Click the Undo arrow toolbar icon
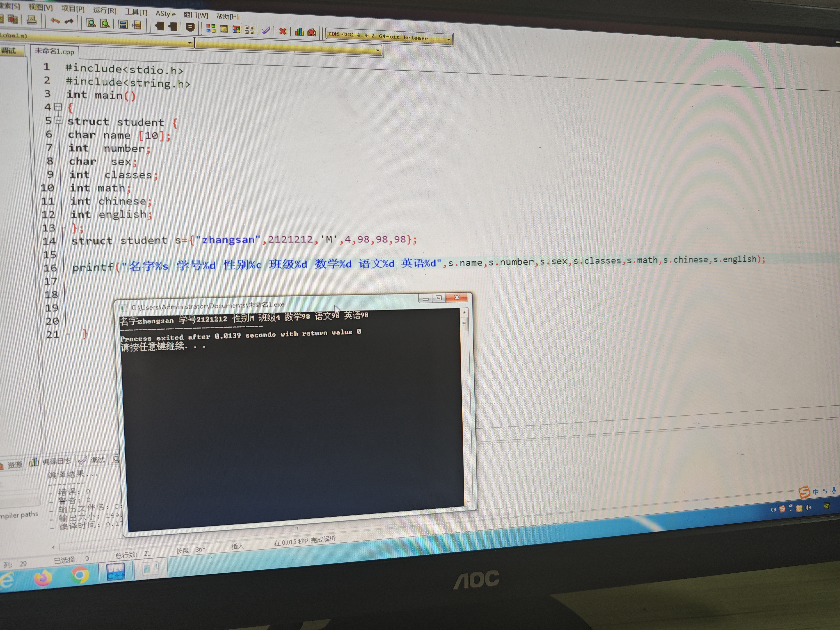This screenshot has width=840, height=630. pyautogui.click(x=55, y=21)
